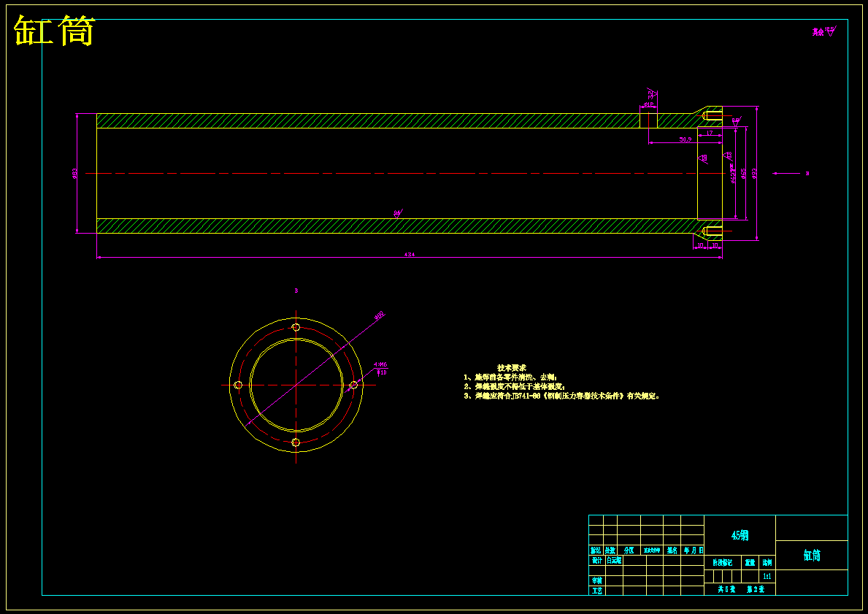Screen dimensions: 868x614
Task: Click the 4×M6 thread callout
Action: click(380, 365)
